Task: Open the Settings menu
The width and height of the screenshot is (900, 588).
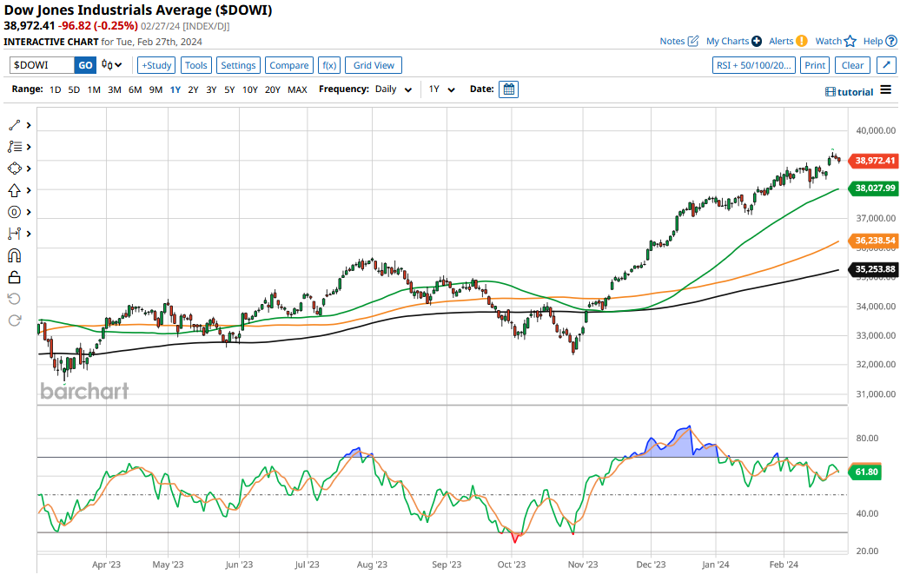Action: 238,65
